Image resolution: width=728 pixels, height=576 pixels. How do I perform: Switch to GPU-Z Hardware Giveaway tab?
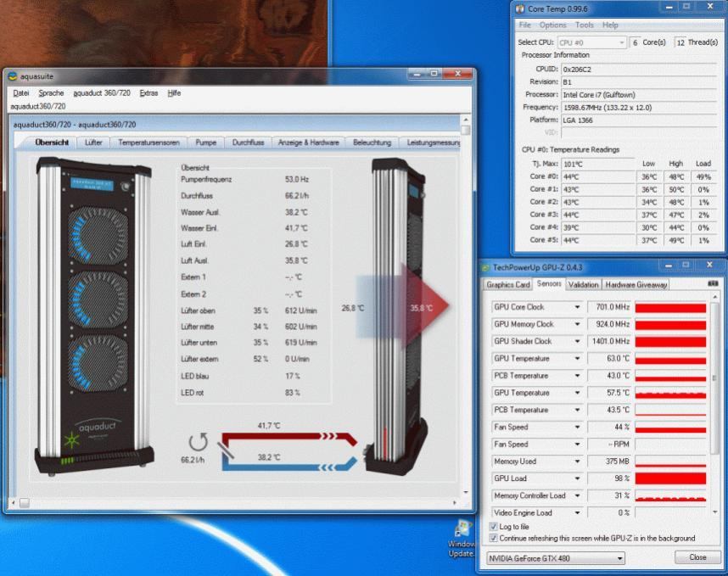click(x=636, y=284)
